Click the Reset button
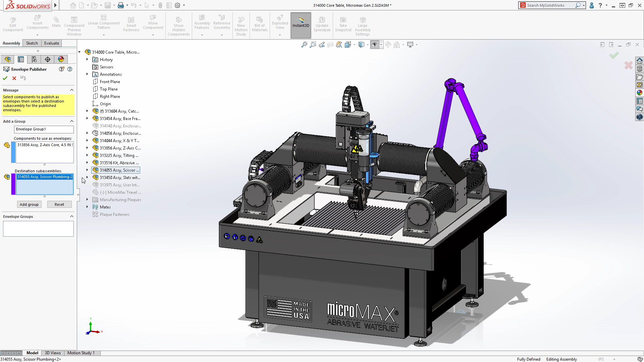Screen dimensions: 644x362 pos(59,204)
